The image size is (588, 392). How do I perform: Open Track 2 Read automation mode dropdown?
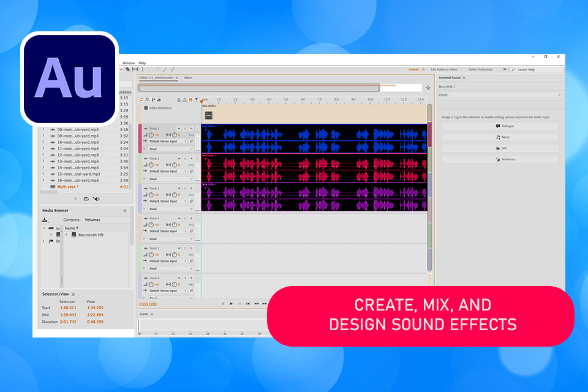(171, 179)
